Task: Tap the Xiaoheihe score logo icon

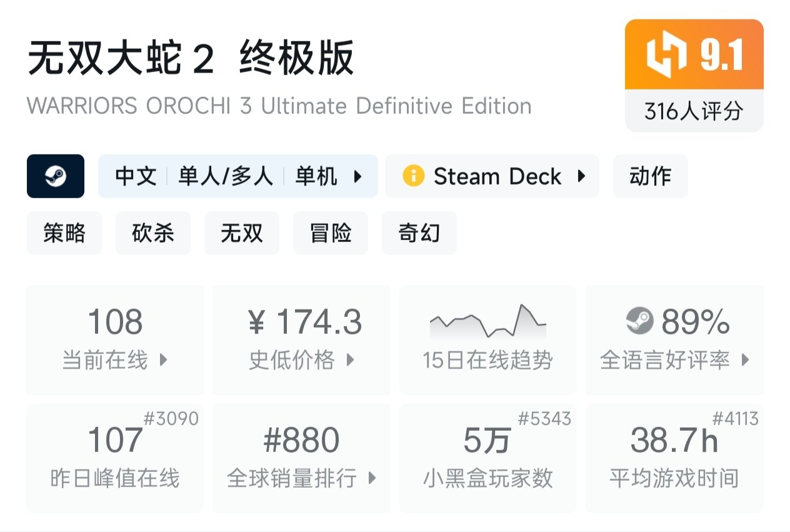Action: pyautogui.click(x=667, y=55)
